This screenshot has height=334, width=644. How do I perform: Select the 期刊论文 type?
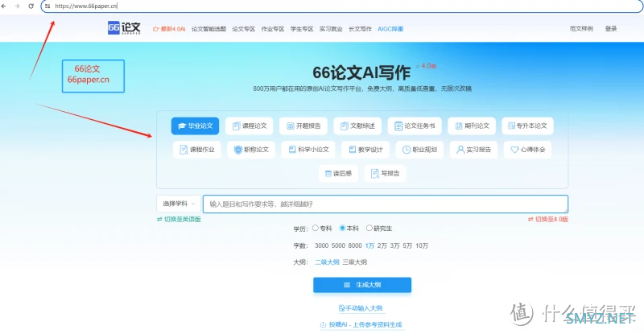click(x=472, y=126)
